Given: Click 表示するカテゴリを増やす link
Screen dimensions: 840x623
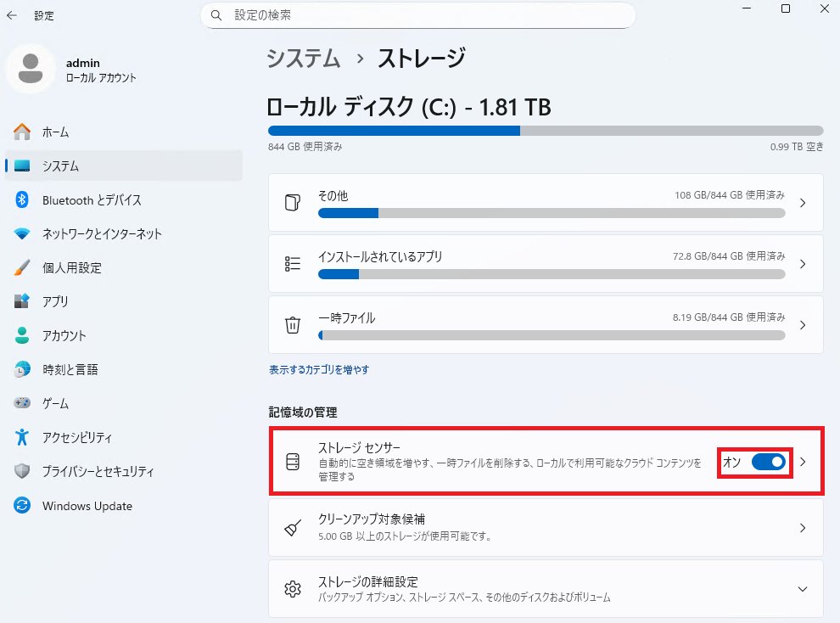Looking at the screenshot, I should coord(319,369).
